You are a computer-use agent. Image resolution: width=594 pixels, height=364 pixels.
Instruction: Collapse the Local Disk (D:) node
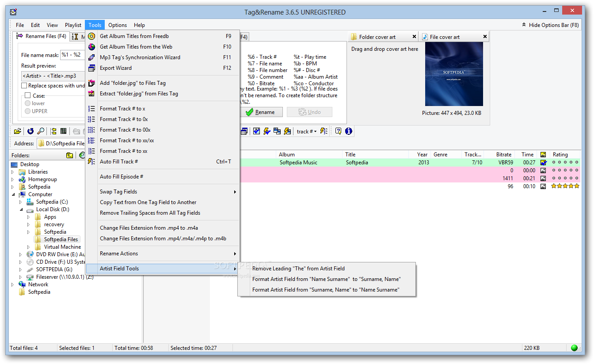click(x=21, y=209)
